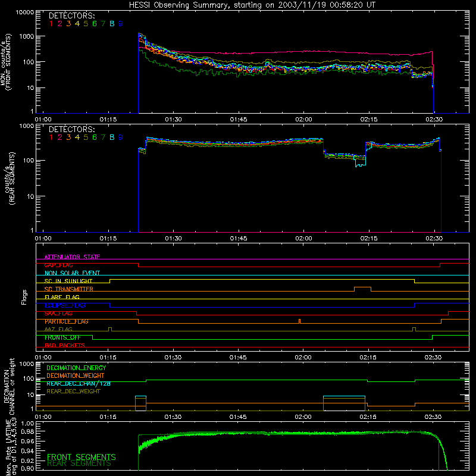Click 02:15 time tick under decimation plot
476x476 pixels.
(x=368, y=417)
